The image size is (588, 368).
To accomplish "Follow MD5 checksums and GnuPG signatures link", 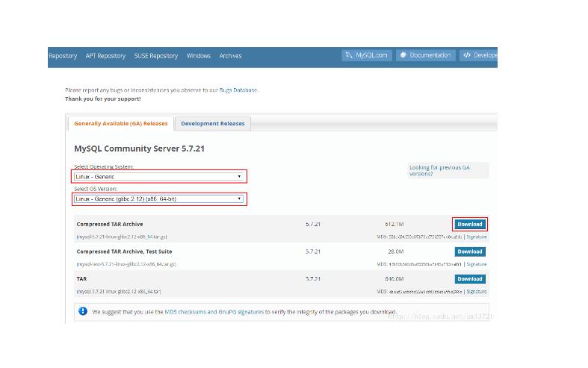I will pyautogui.click(x=214, y=312).
